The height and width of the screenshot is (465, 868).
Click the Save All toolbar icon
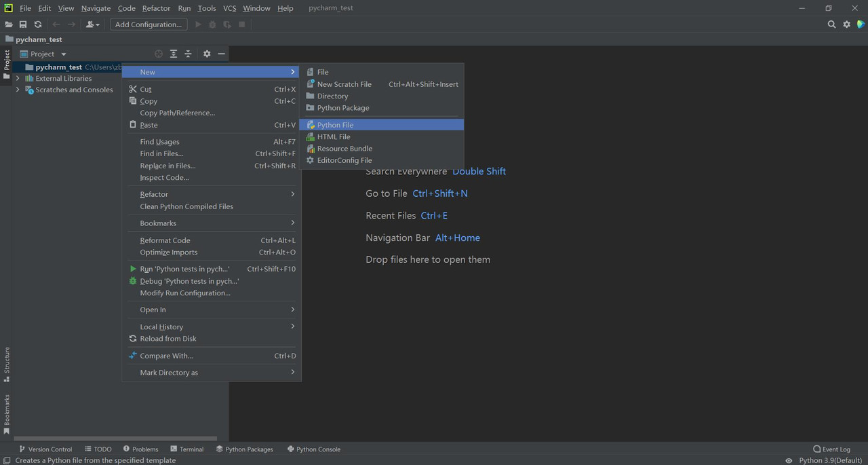pos(23,24)
